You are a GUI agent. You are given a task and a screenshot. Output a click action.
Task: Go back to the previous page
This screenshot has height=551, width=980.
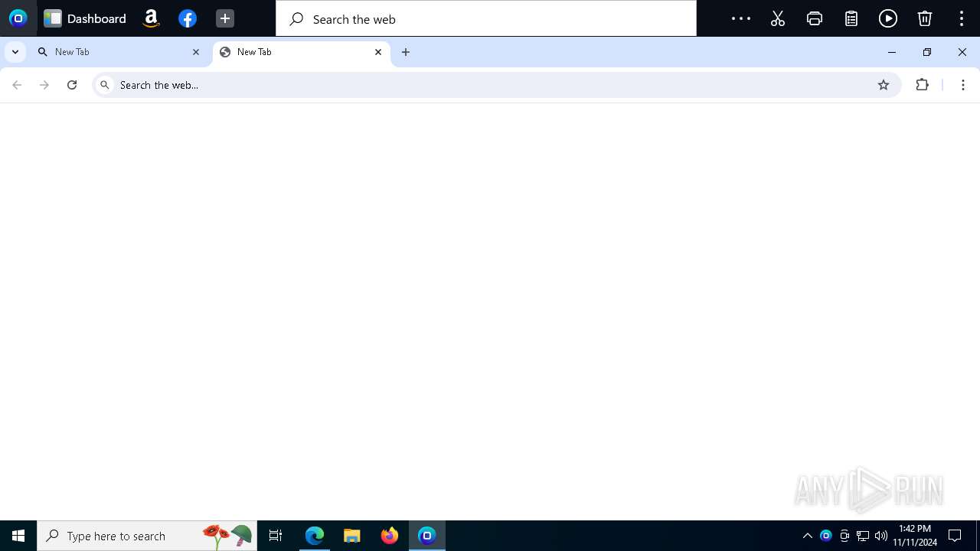coord(17,85)
